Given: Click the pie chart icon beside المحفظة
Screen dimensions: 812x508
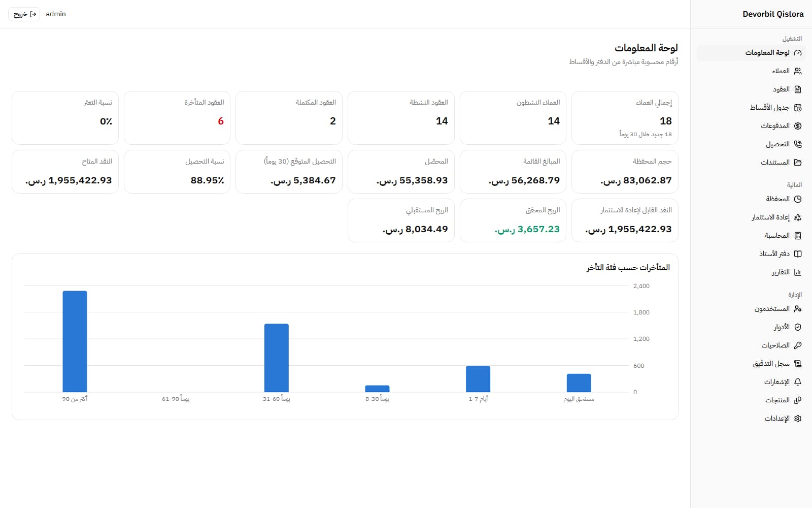Looking at the screenshot, I should 798,199.
